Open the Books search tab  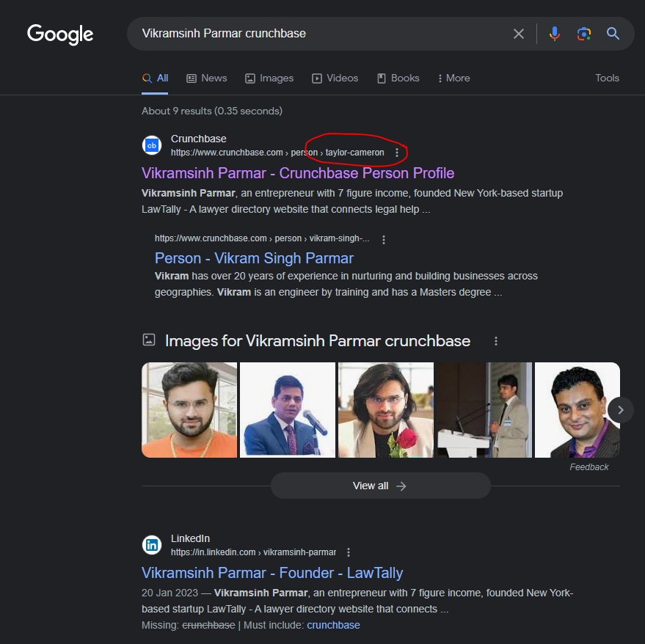coord(398,78)
